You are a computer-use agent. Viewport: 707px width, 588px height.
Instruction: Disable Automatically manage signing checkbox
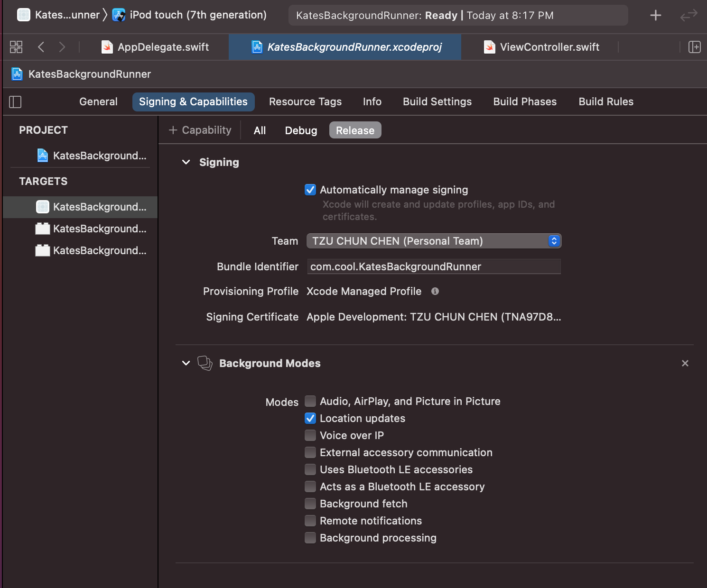click(x=310, y=190)
